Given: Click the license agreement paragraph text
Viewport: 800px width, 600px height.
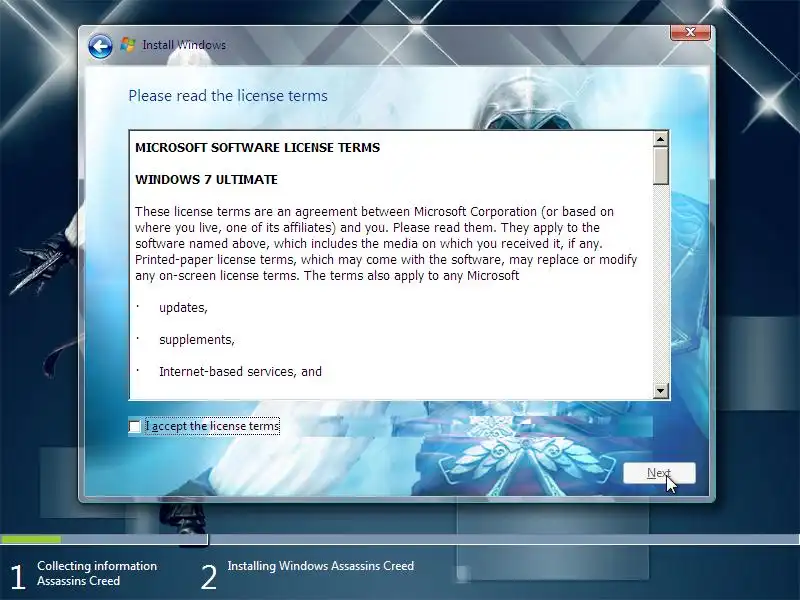Looking at the screenshot, I should point(386,243).
